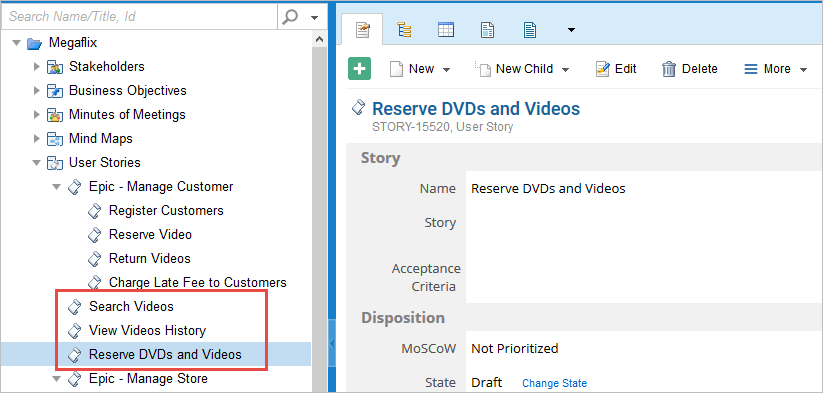Click the Search Name/Title, Id field

click(x=139, y=17)
